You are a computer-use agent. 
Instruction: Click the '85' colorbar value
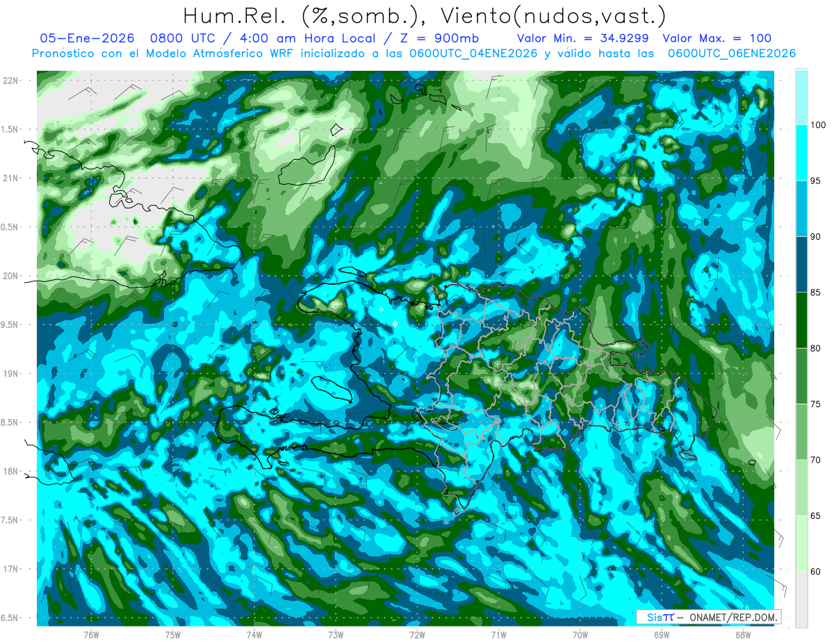(x=816, y=292)
